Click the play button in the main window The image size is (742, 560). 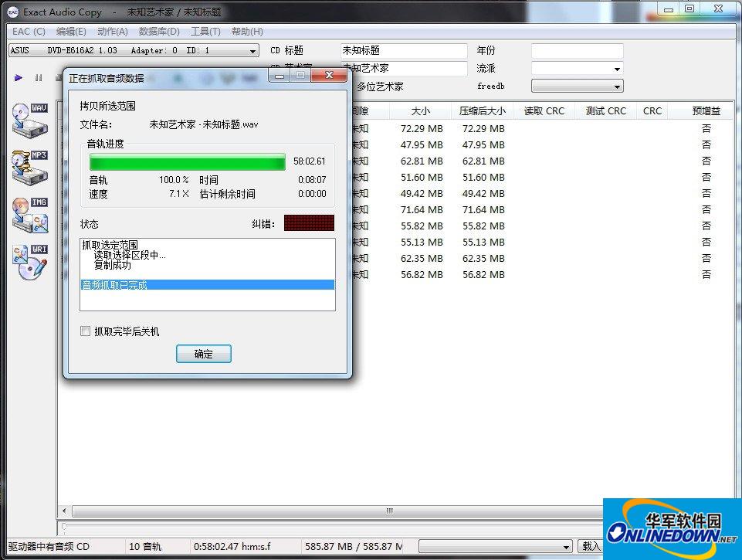[x=19, y=78]
